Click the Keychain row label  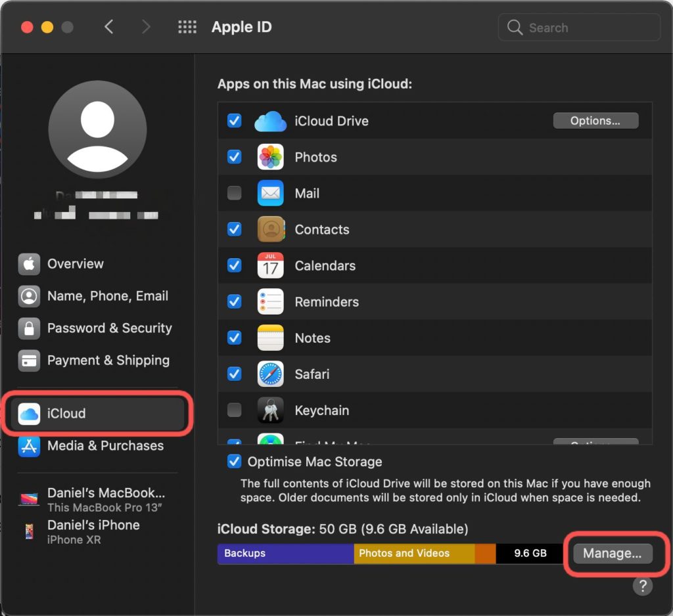322,410
